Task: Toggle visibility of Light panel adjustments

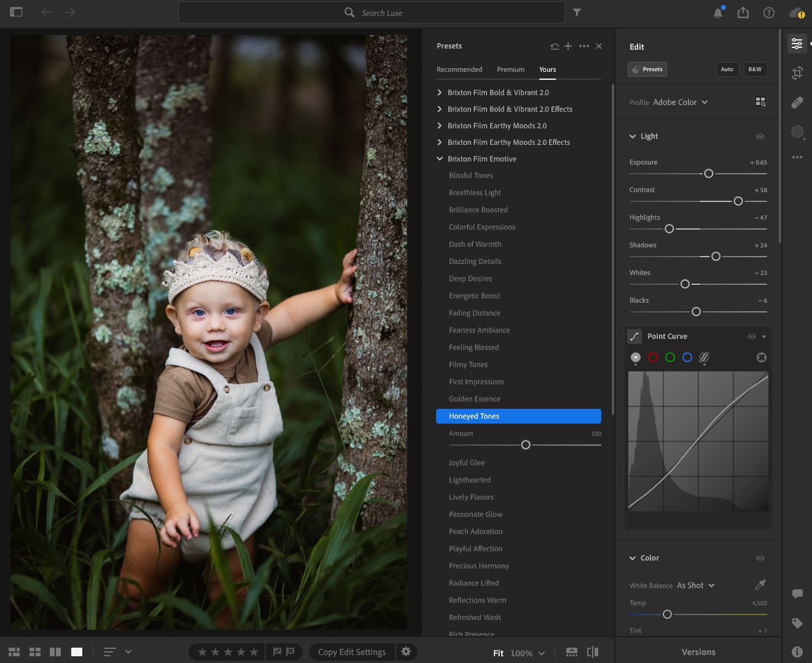Action: (x=760, y=136)
